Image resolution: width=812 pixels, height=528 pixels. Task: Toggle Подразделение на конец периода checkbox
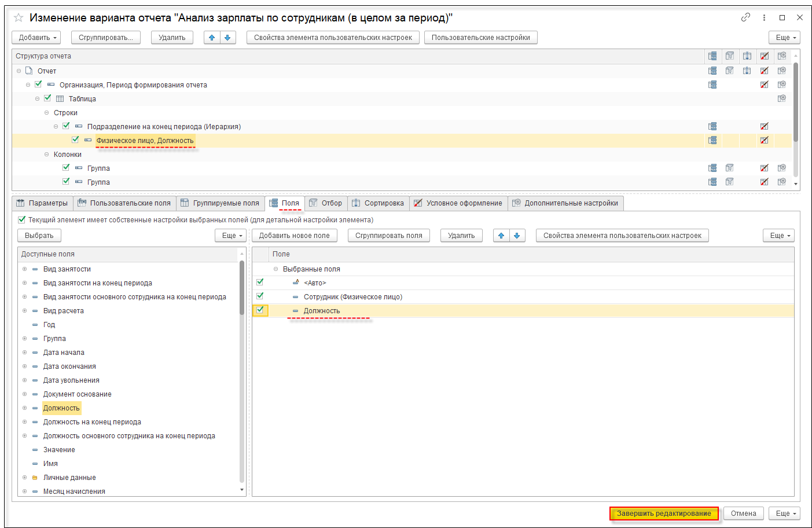tap(66, 126)
